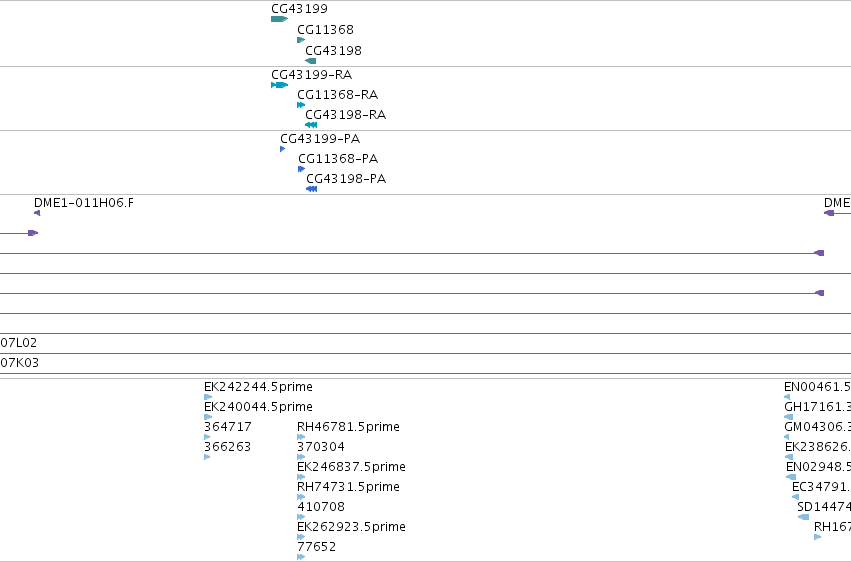The width and height of the screenshot is (851, 562).
Task: Open the CG43198-PA coding sequence glyph
Action: (312, 189)
